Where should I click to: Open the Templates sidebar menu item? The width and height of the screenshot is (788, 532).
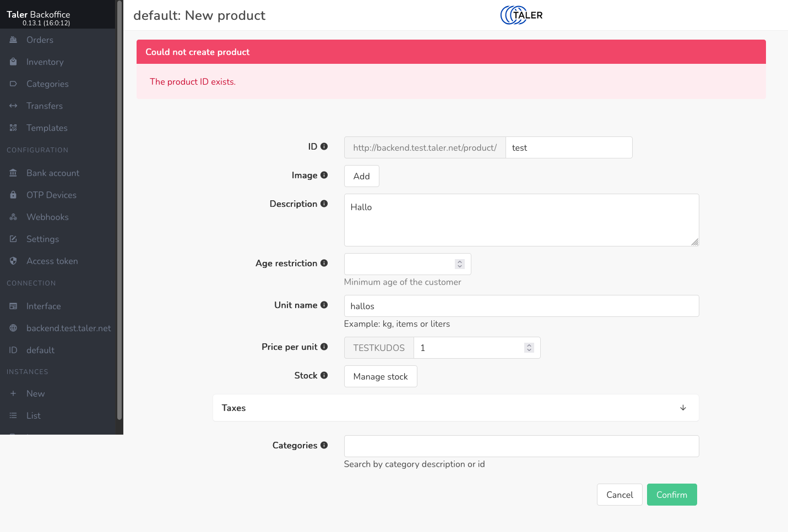coord(47,128)
